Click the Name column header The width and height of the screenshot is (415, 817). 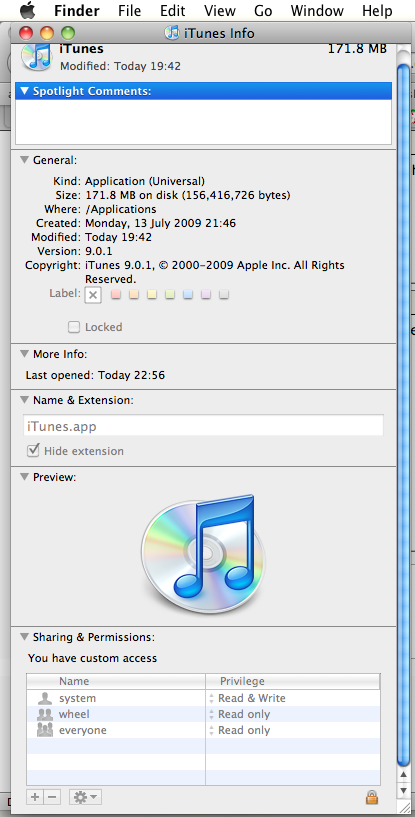tap(116, 681)
